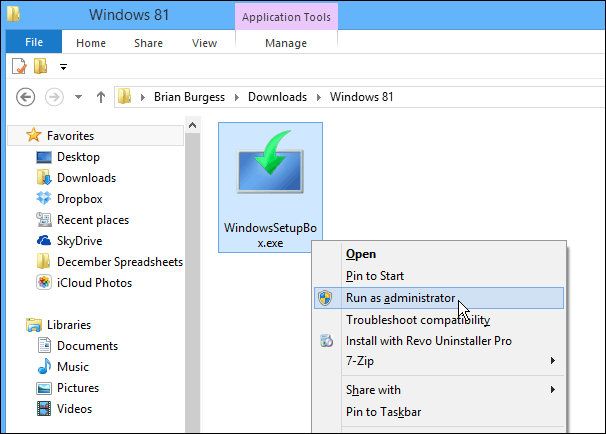606x434 pixels.
Task: Switch to the Share ribbon tab
Action: [148, 43]
